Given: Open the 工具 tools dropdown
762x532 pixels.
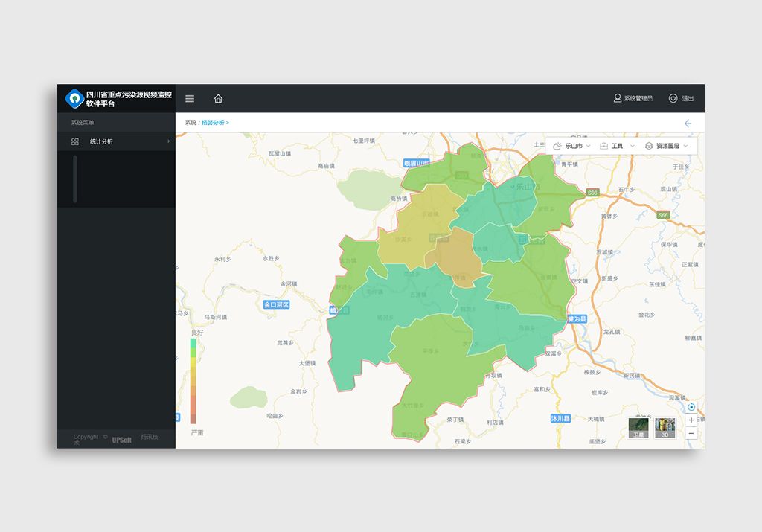Looking at the screenshot, I should point(617,146).
